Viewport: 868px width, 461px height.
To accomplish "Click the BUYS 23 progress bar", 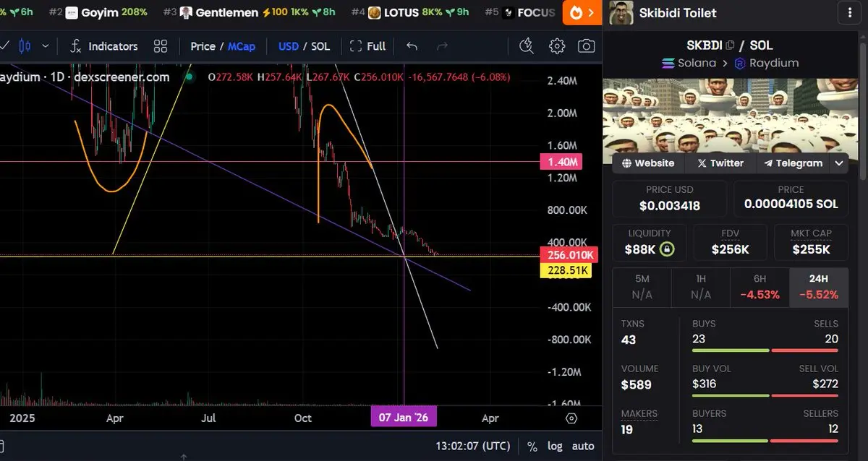I will click(730, 350).
